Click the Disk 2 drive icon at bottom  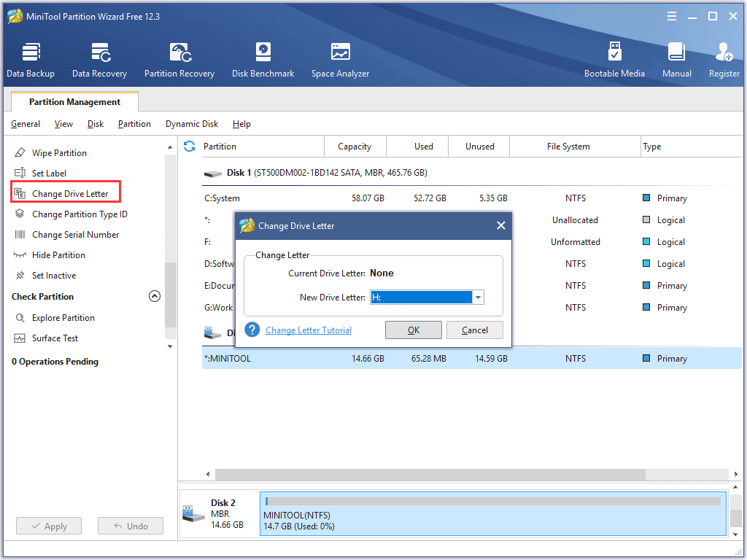click(x=193, y=513)
